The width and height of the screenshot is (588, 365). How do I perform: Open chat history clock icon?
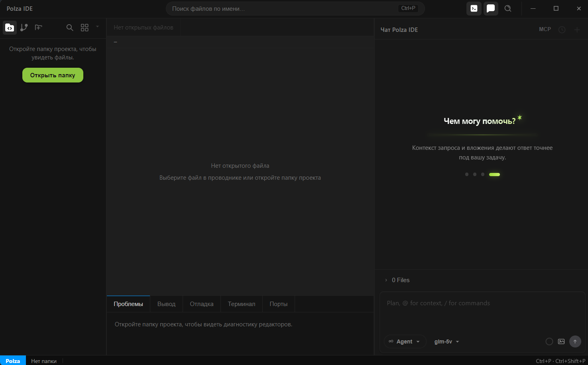coord(562,29)
